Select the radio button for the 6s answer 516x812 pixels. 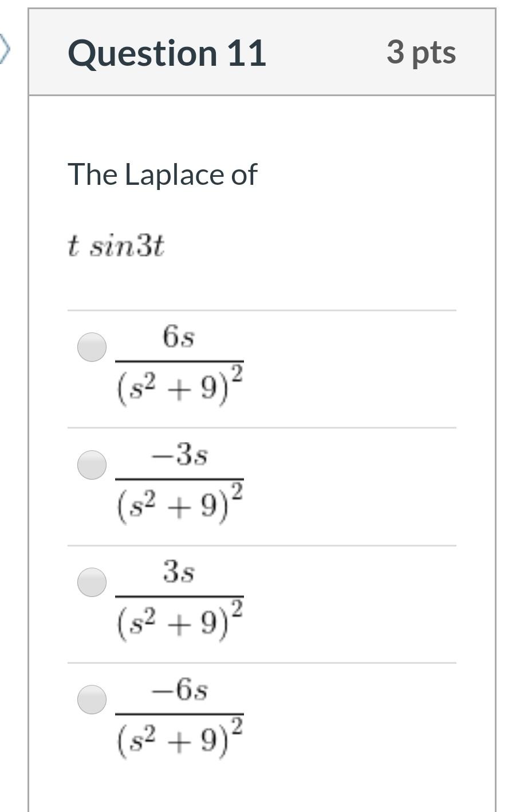coord(92,347)
